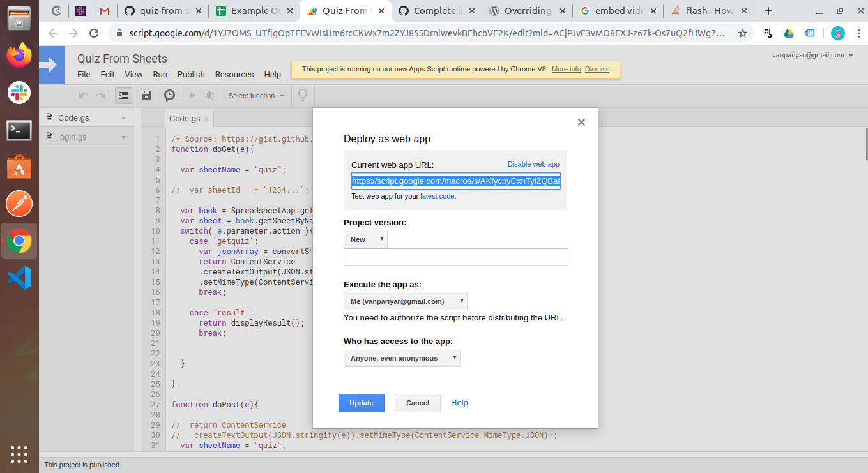Screen dimensions: 868x473
Task: Open Ubuntu Software from the dock
Action: tap(19, 167)
